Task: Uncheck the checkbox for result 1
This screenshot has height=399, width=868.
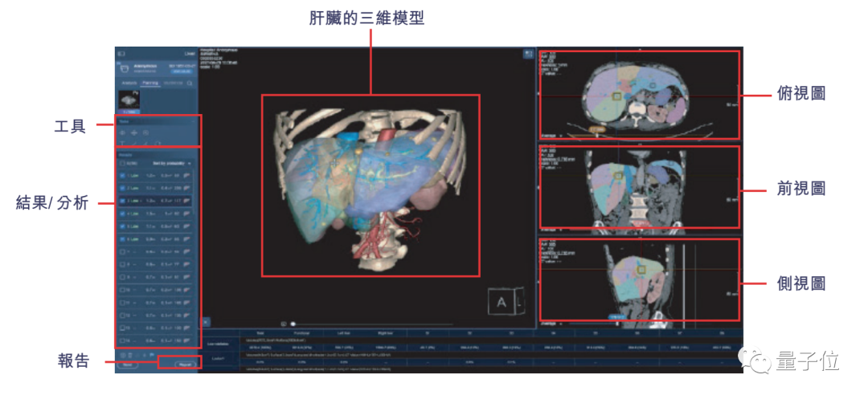Action: coord(122,176)
